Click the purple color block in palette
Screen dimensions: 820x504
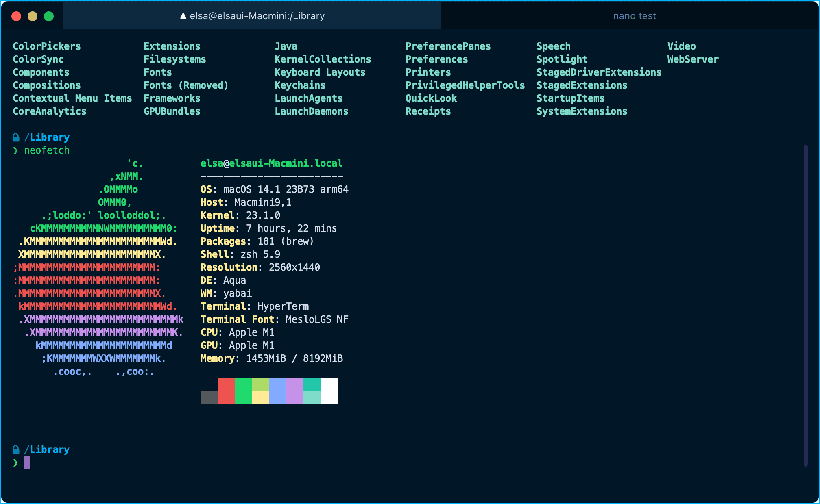294,391
